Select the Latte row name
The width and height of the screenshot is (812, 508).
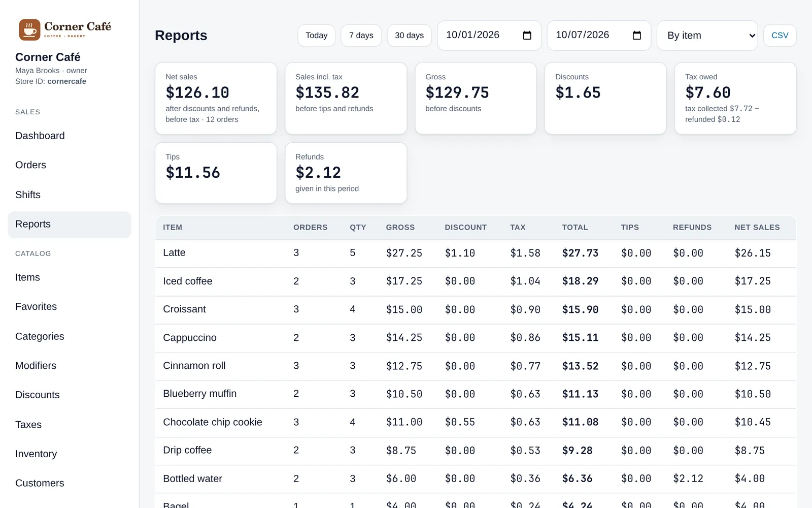coord(174,253)
